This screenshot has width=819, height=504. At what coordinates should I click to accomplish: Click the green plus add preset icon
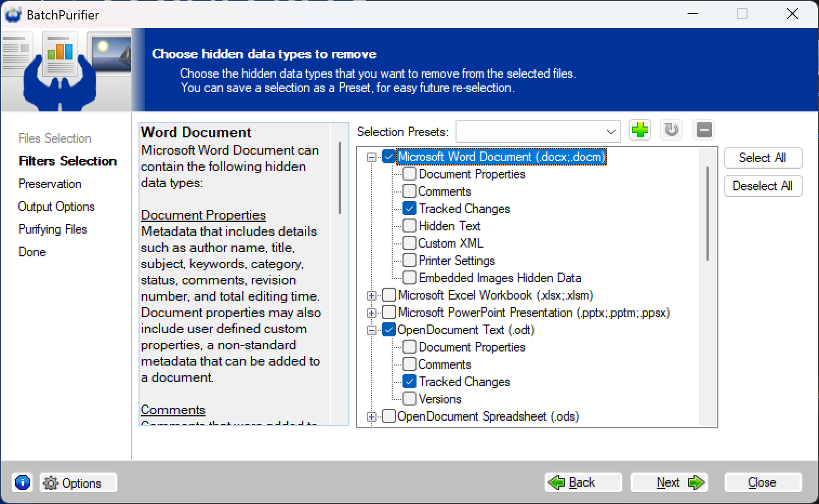pos(640,130)
